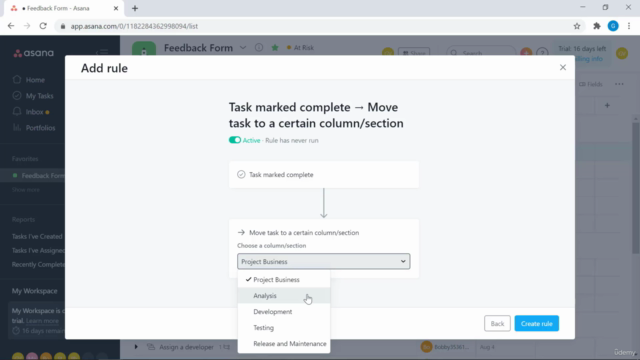Go to Home in sidebar
Screen dimensions: 640x360
(x=29, y=80)
